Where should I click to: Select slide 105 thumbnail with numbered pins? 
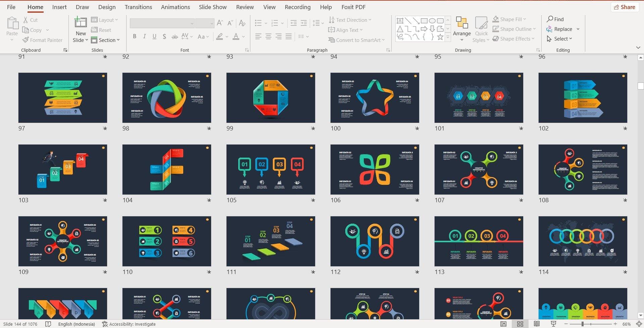tap(270, 169)
